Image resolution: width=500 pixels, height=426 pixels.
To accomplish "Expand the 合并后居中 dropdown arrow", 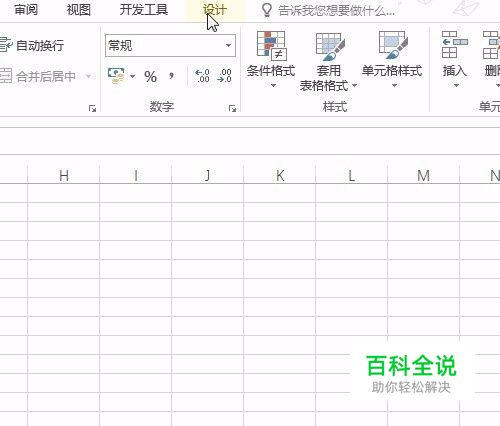I will pyautogui.click(x=89, y=77).
